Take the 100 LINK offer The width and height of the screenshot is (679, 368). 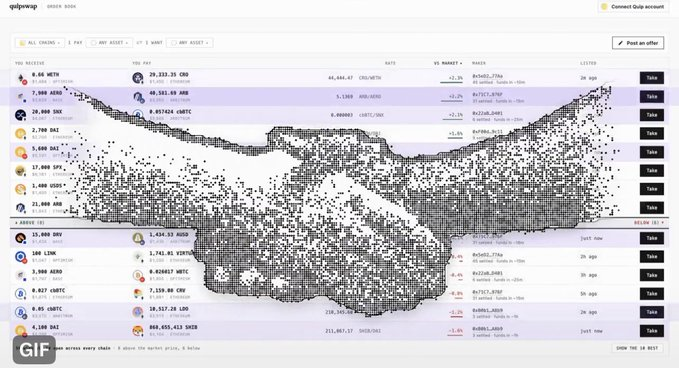point(652,257)
